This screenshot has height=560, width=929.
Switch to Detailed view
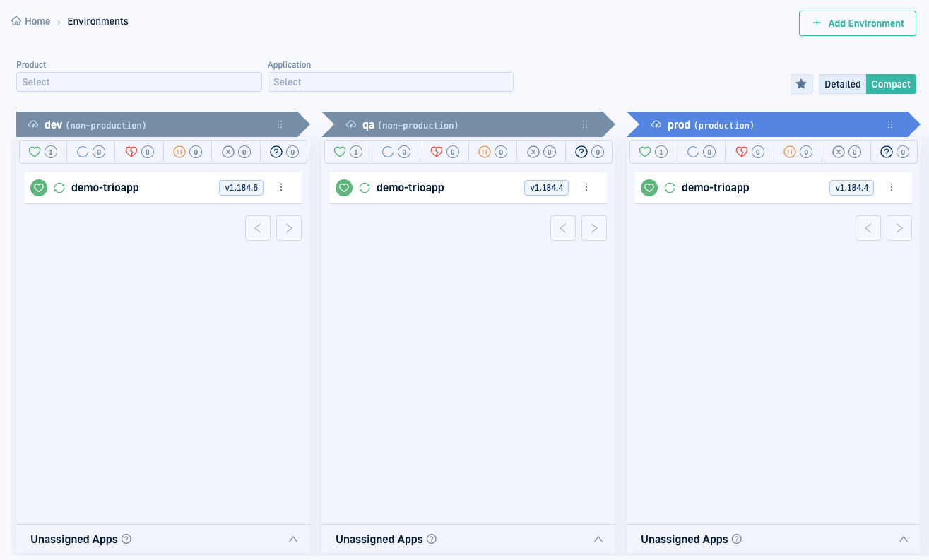(x=842, y=84)
